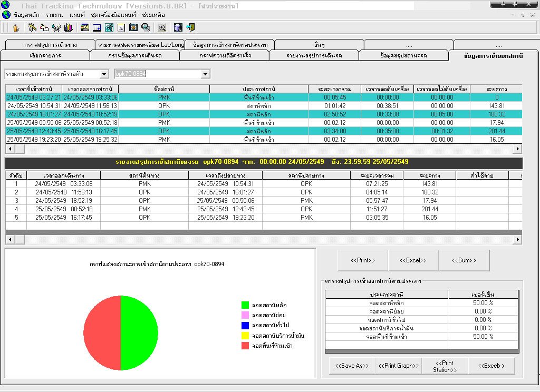Screen dimensions: 540x392
Task: Switch to the กราฟความถี่อัตราเร็ว tab
Action: [224, 55]
